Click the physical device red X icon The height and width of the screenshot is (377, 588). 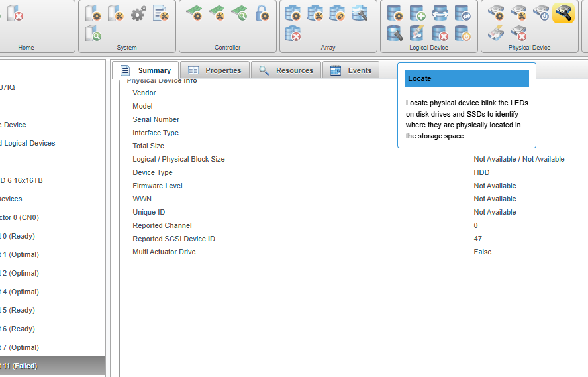[x=518, y=33]
